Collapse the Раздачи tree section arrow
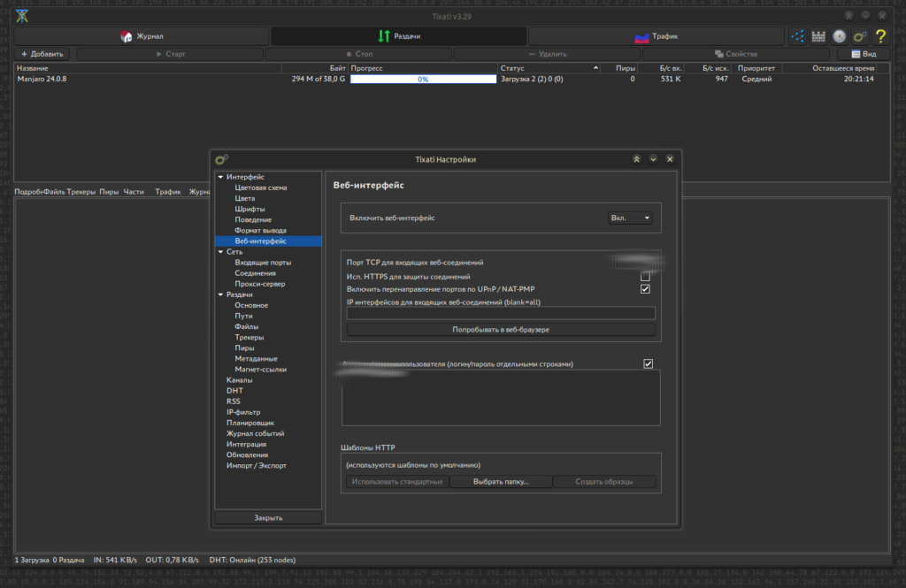Image resolution: width=906 pixels, height=588 pixels. pyautogui.click(x=220, y=294)
